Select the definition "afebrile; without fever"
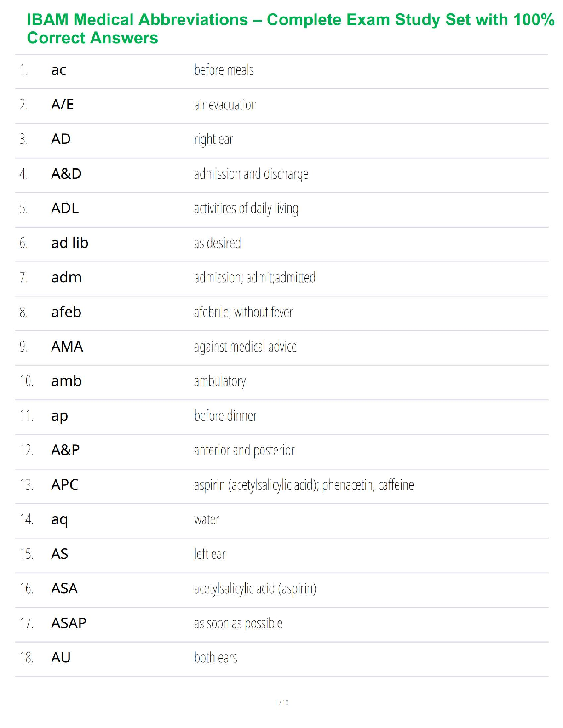Image resolution: width=563 pixels, height=728 pixels. click(x=243, y=313)
